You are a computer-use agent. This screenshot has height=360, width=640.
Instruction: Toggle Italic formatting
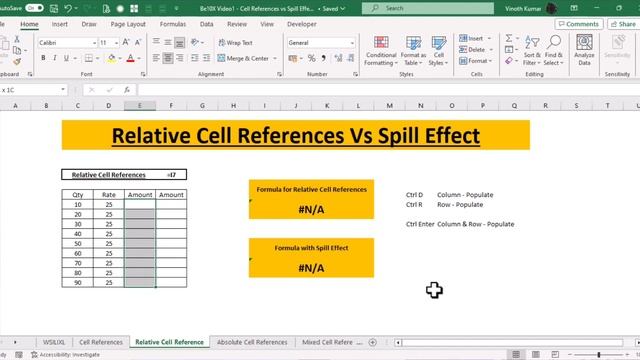click(55, 58)
